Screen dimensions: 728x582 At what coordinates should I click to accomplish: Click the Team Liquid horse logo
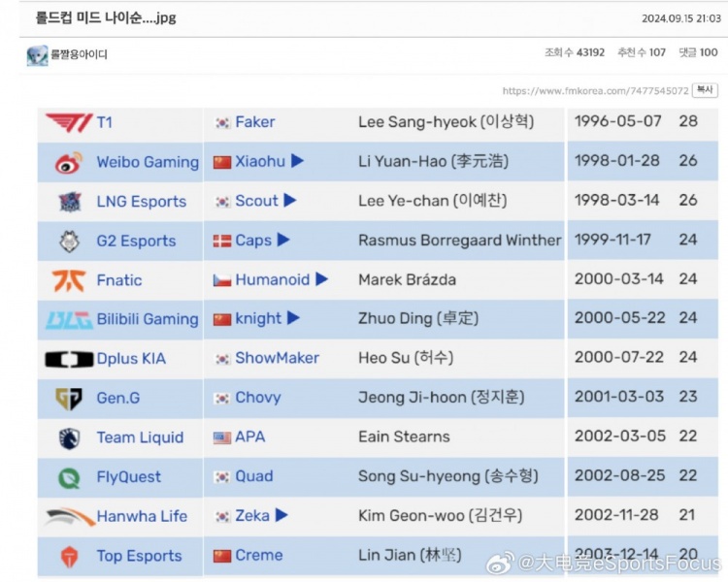[70, 438]
